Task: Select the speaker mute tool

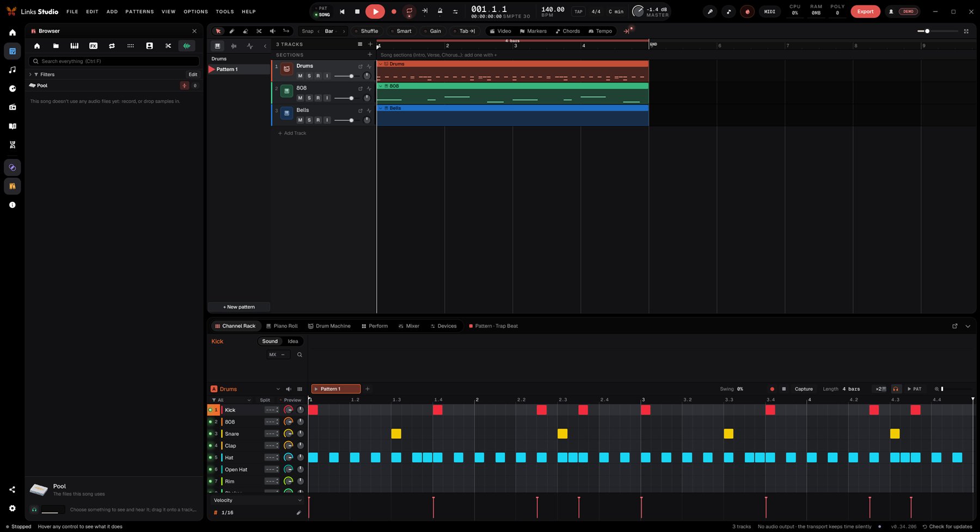Action: [273, 31]
